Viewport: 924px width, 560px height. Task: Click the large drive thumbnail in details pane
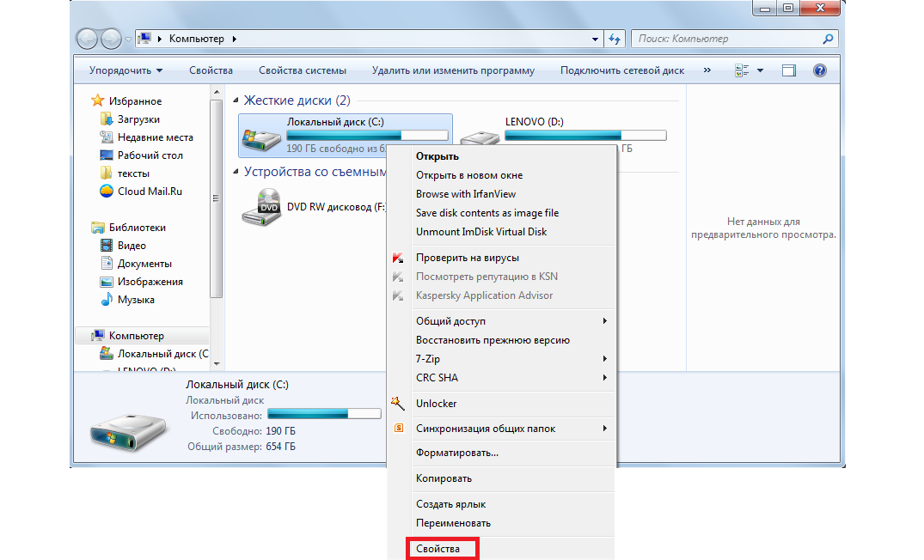[x=128, y=432]
